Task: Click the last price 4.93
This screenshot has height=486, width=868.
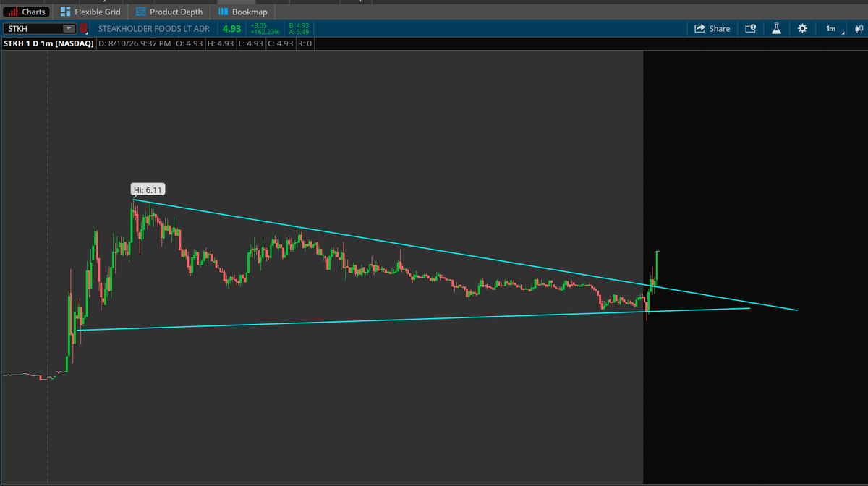Action: (x=231, y=29)
